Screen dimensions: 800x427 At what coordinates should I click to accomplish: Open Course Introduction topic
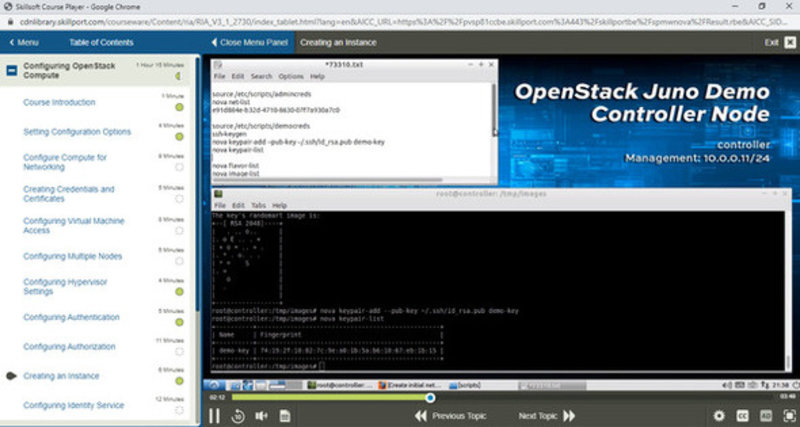pyautogui.click(x=59, y=102)
